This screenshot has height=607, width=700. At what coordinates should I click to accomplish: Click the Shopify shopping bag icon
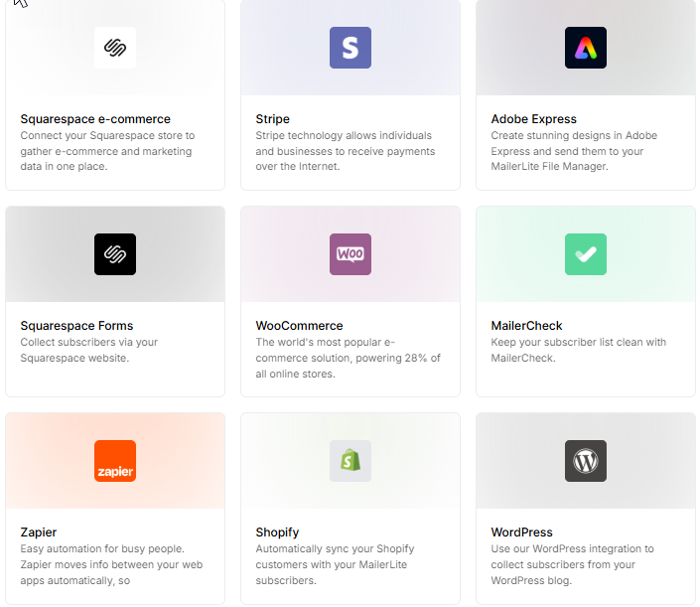click(350, 461)
